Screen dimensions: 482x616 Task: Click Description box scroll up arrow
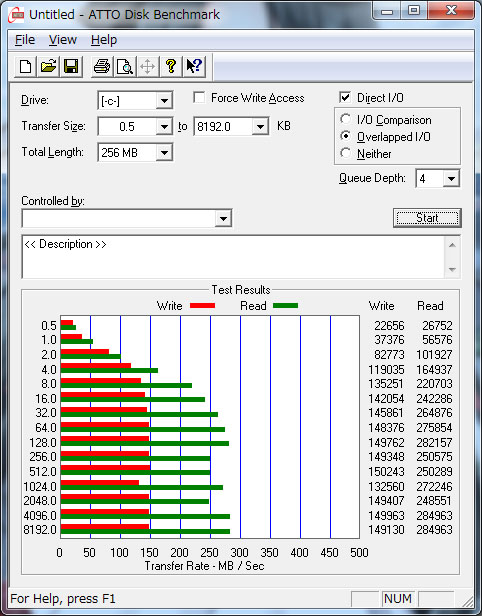coord(452,246)
